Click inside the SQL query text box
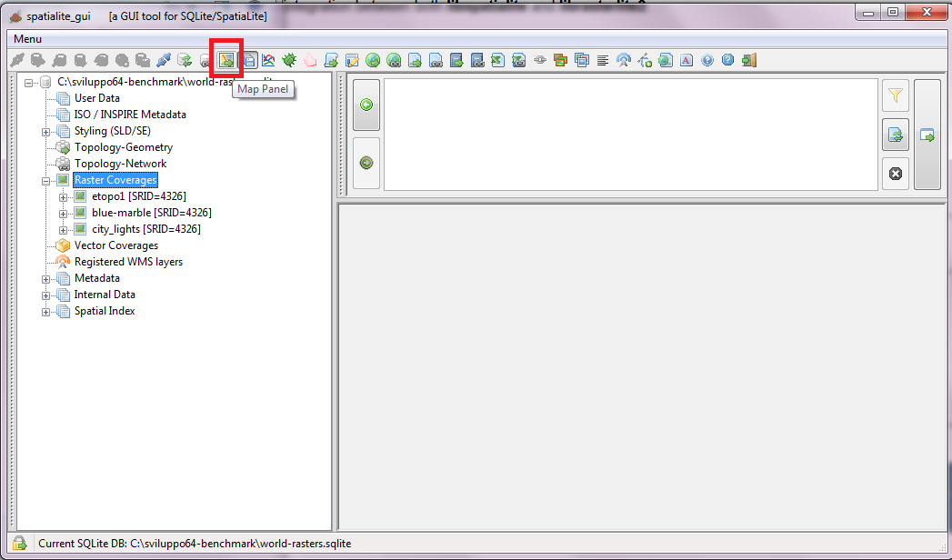Viewport: 952px width, 560px height. click(631, 134)
